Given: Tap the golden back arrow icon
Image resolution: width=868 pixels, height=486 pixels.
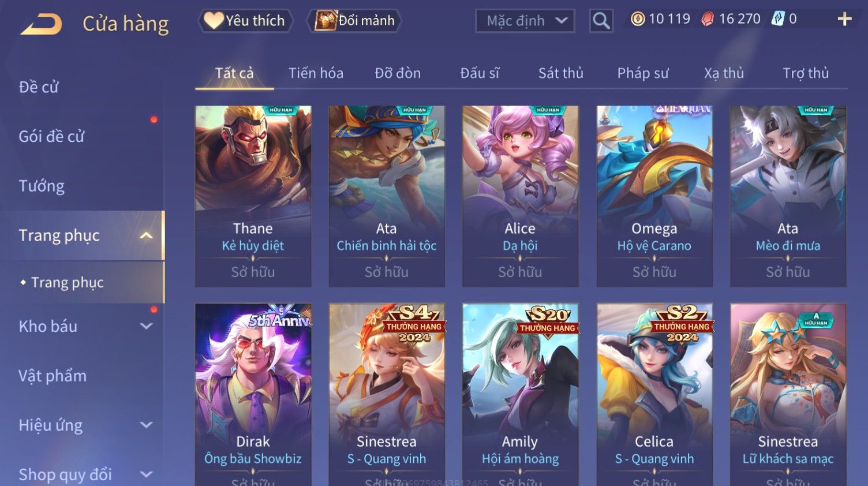Looking at the screenshot, I should (41, 24).
